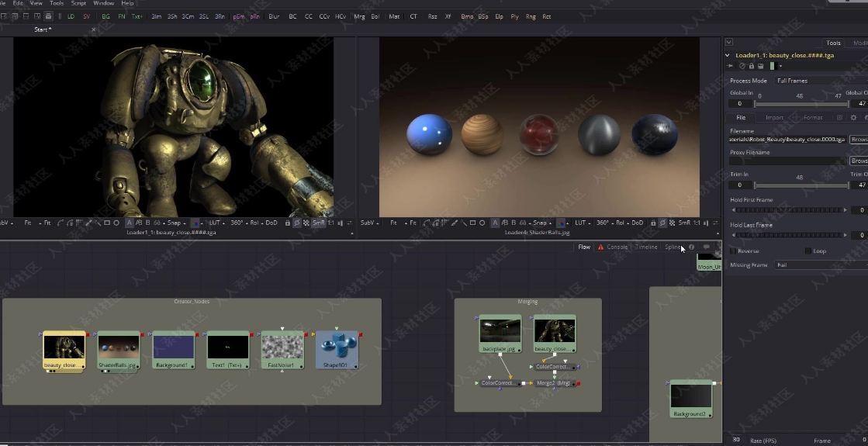Screen dimensions: 868x446
Task: Click the Mrg Merge toolbar button
Action: click(x=359, y=16)
